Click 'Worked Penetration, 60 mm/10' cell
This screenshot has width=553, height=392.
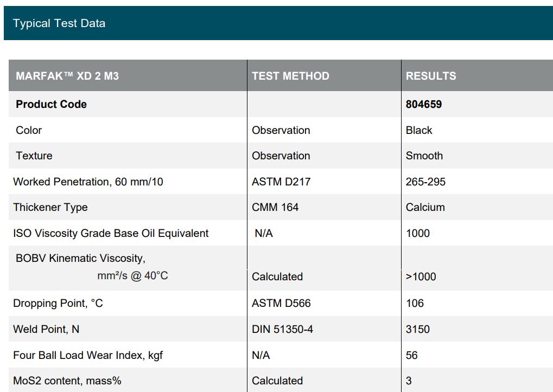tap(88, 182)
